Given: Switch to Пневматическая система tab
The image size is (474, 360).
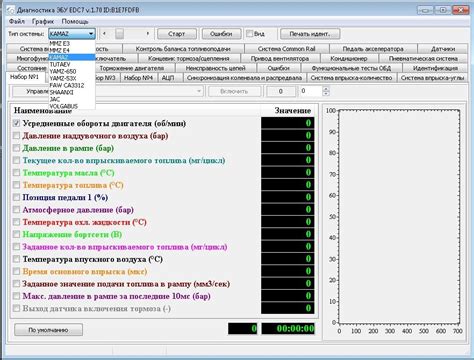Looking at the screenshot, I should [x=423, y=59].
